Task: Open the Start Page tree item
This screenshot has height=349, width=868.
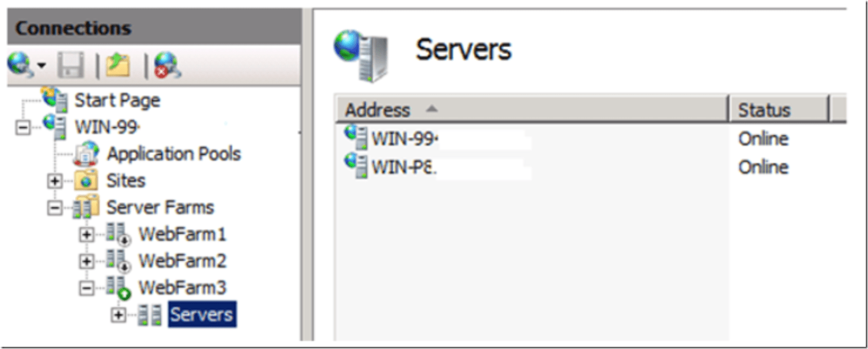Action: 117,100
